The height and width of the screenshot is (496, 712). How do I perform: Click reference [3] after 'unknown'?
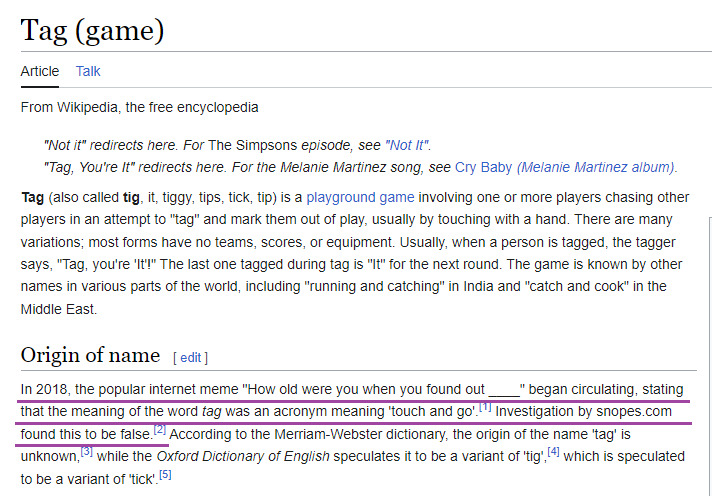(x=86, y=453)
